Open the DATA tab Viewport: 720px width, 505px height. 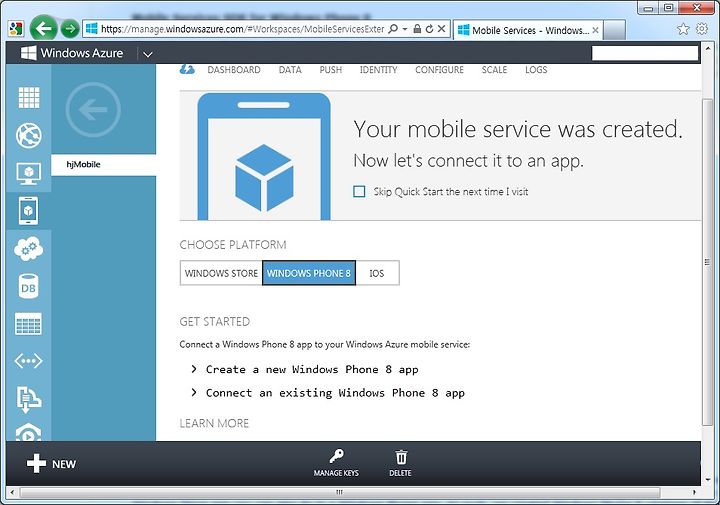290,70
